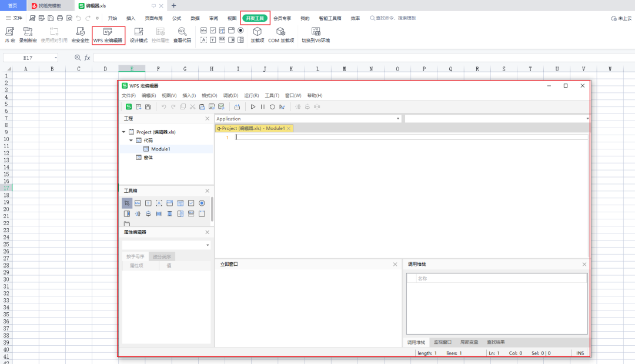
Task: Close the 立即窗口 panel
Action: tap(395, 264)
